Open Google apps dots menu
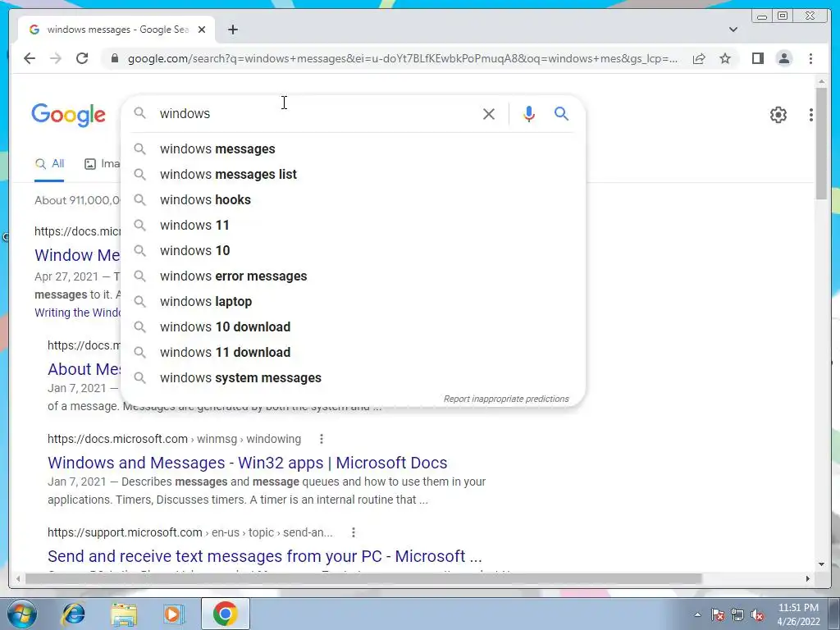 click(811, 115)
